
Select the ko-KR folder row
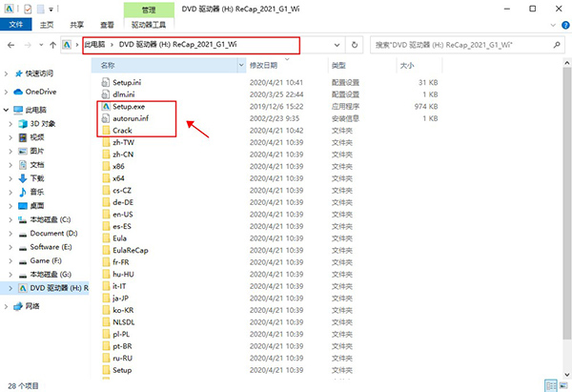point(266,310)
